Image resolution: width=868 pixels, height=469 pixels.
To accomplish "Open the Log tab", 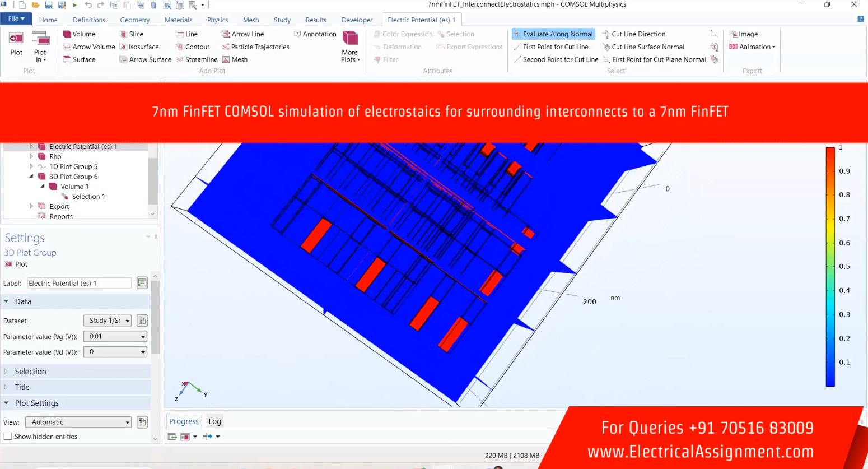I will (214, 421).
